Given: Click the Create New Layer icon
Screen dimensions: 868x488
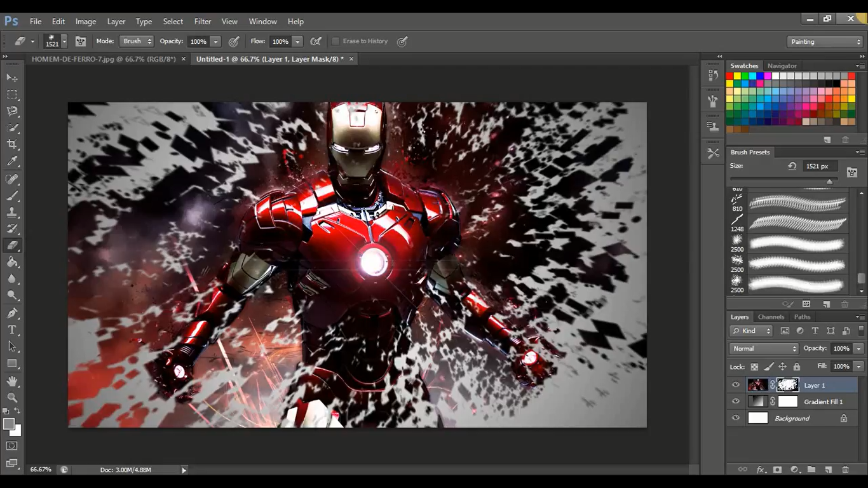Looking at the screenshot, I should click(829, 469).
